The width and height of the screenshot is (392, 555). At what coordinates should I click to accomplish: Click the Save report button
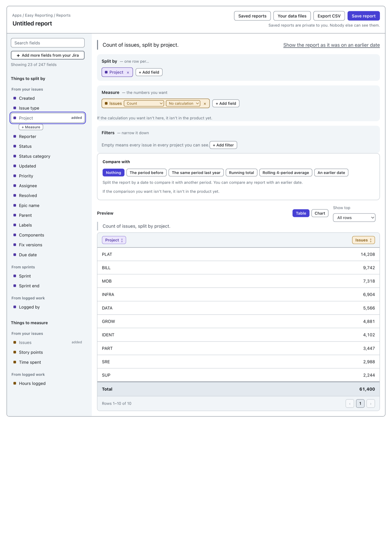tap(364, 16)
